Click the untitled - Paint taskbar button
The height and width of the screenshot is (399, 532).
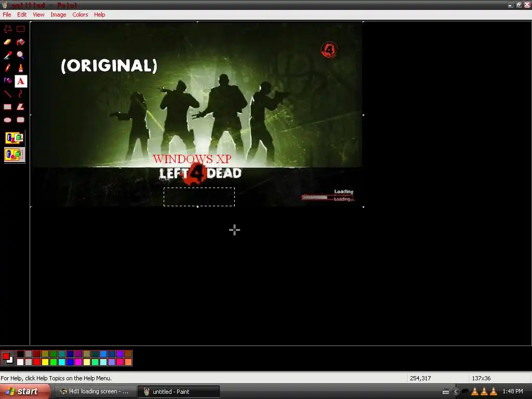179,392
